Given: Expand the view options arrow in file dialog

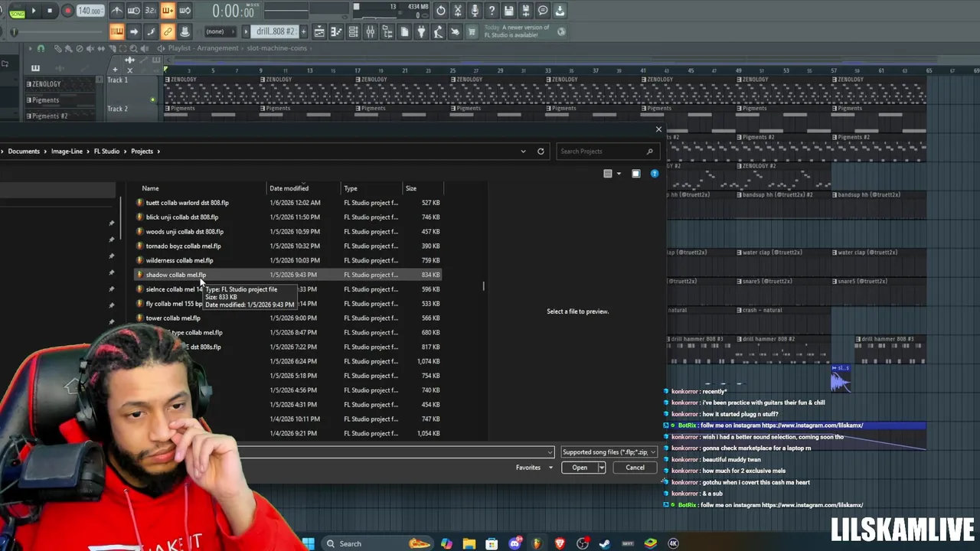Looking at the screenshot, I should [619, 174].
